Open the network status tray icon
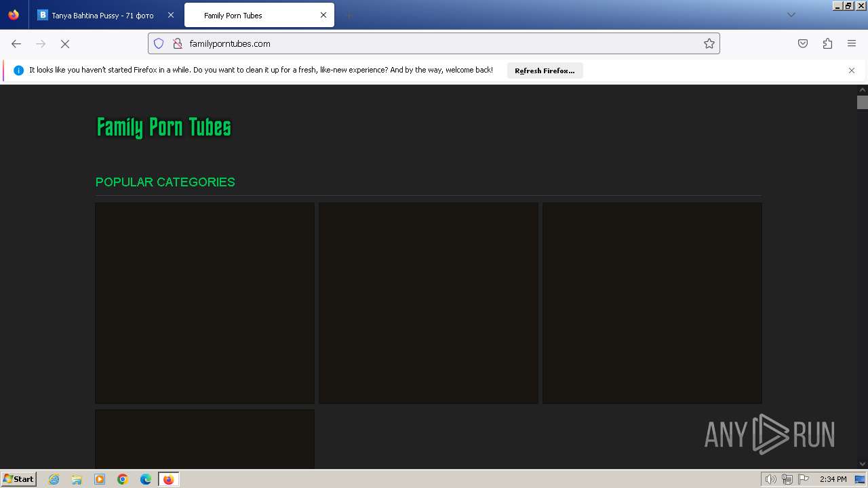This screenshot has height=488, width=868. click(x=787, y=479)
